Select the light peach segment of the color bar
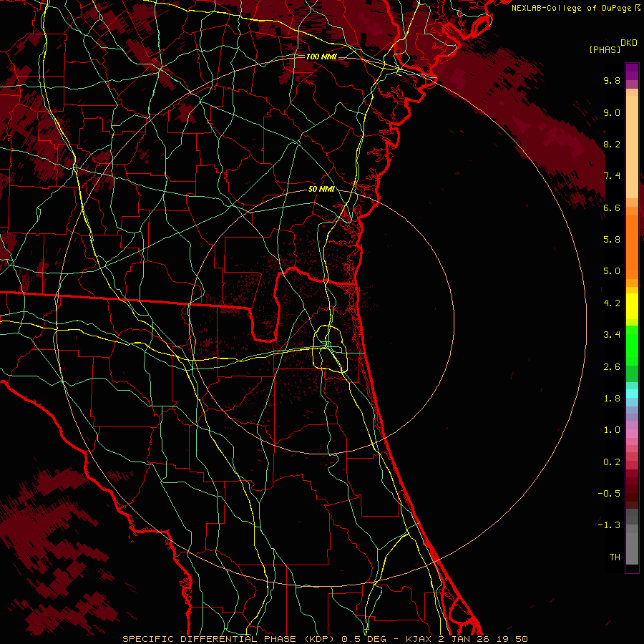This screenshot has height=644, width=644. tap(632, 147)
